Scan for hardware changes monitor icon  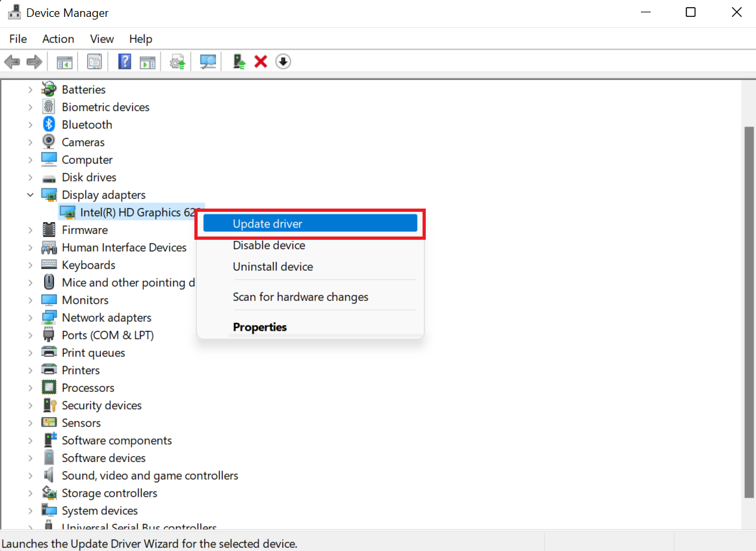click(208, 62)
